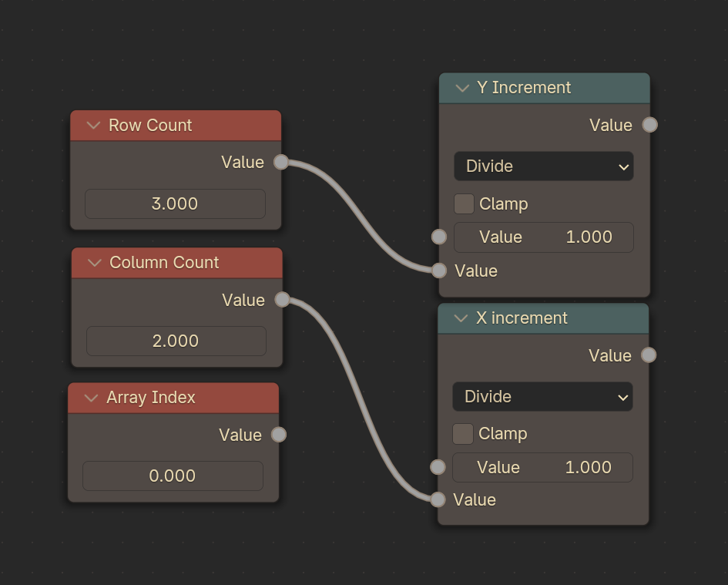Click Y Increment second input socket
Viewport: 728px width, 585px height.
439,271
